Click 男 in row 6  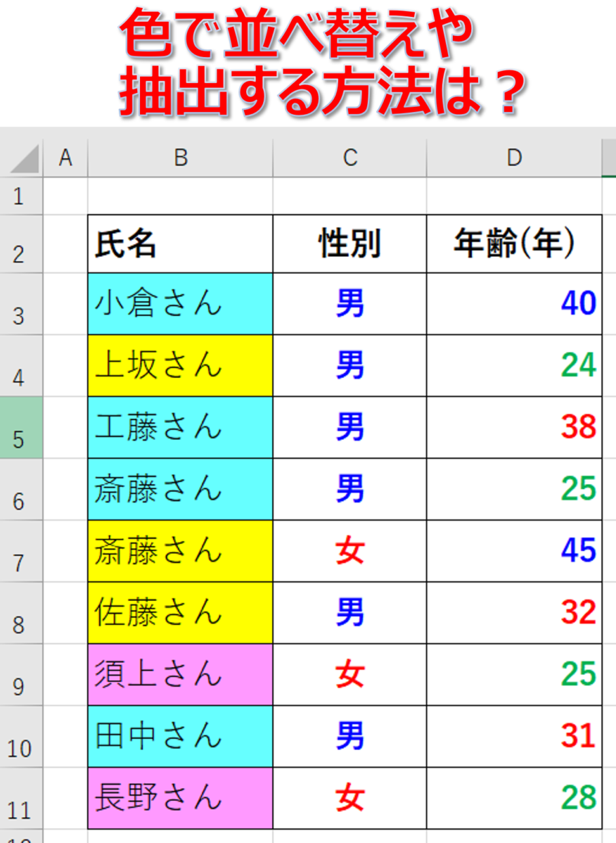tap(350, 489)
